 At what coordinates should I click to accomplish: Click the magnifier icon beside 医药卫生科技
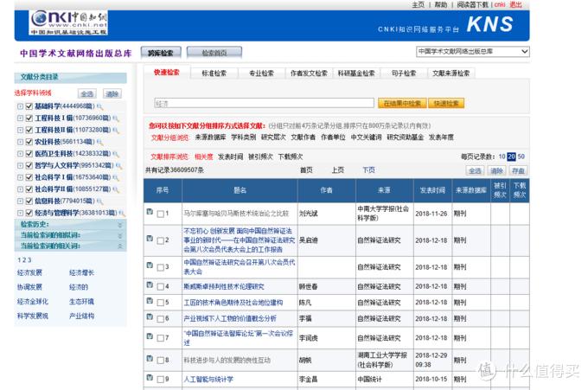116,154
